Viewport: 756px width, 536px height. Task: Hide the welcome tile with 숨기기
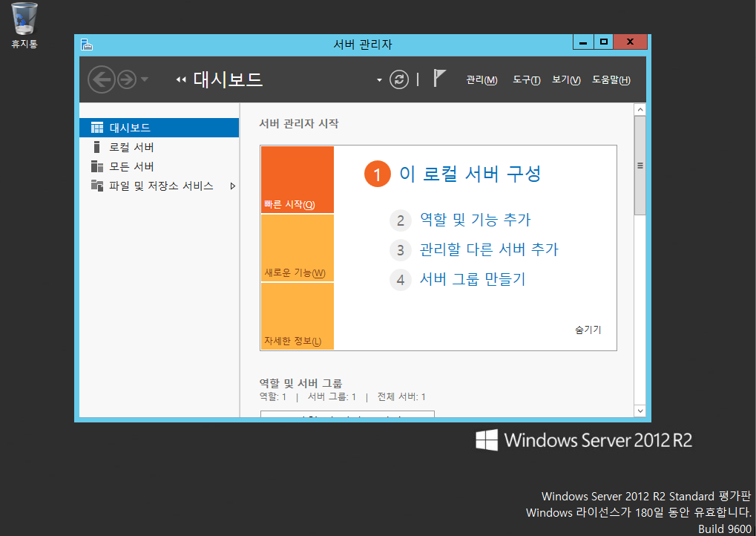[588, 330]
